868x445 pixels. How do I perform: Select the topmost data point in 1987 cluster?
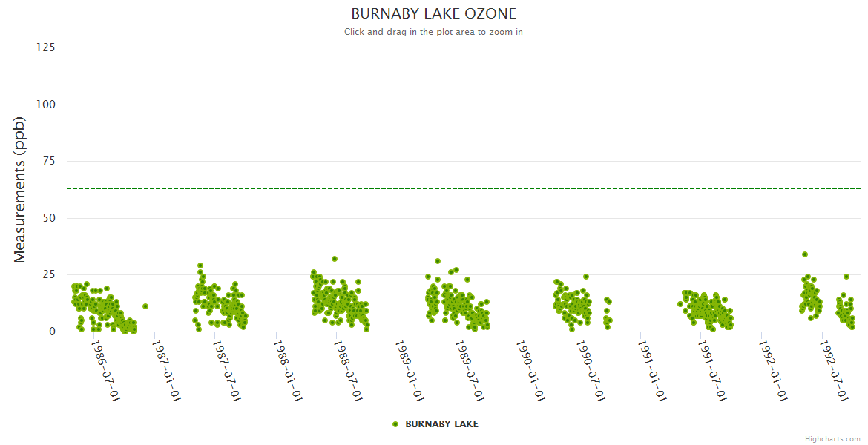click(200, 266)
